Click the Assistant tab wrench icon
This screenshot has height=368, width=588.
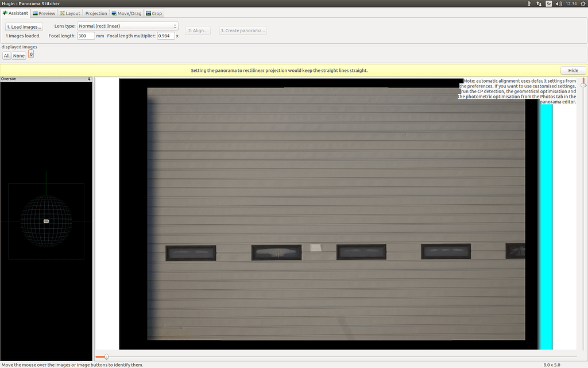(6, 13)
